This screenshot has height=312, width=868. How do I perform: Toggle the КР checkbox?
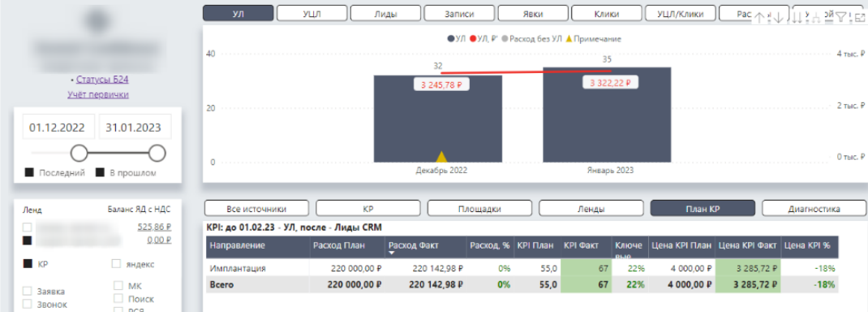point(27,264)
